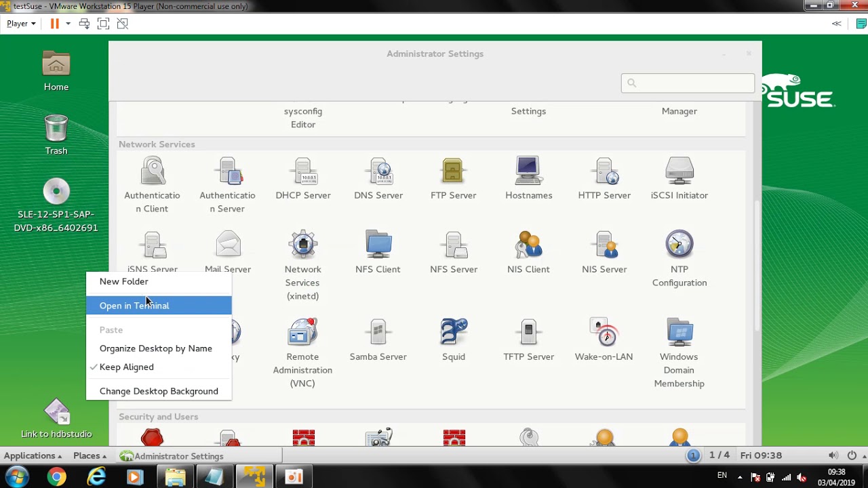The height and width of the screenshot is (488, 868).
Task: Open the Squid proxy module
Action: pos(454,340)
